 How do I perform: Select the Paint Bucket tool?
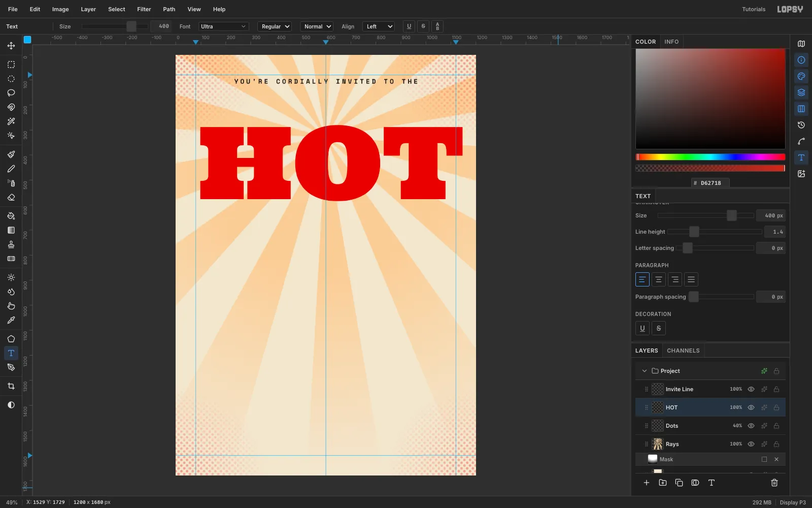click(11, 216)
